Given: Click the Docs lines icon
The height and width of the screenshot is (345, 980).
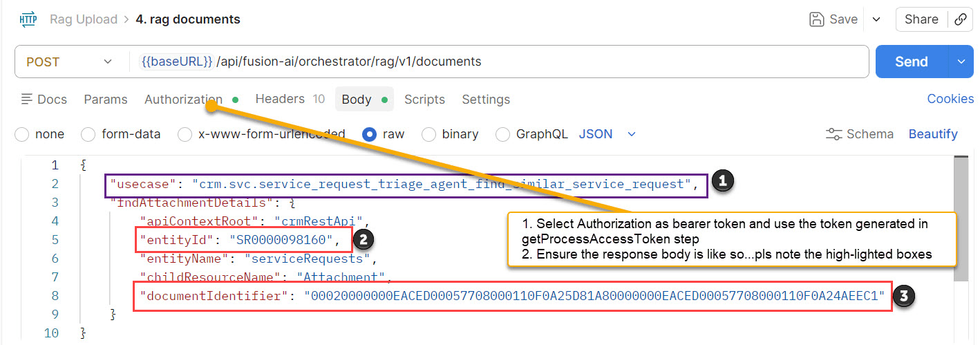Looking at the screenshot, I should pos(27,99).
